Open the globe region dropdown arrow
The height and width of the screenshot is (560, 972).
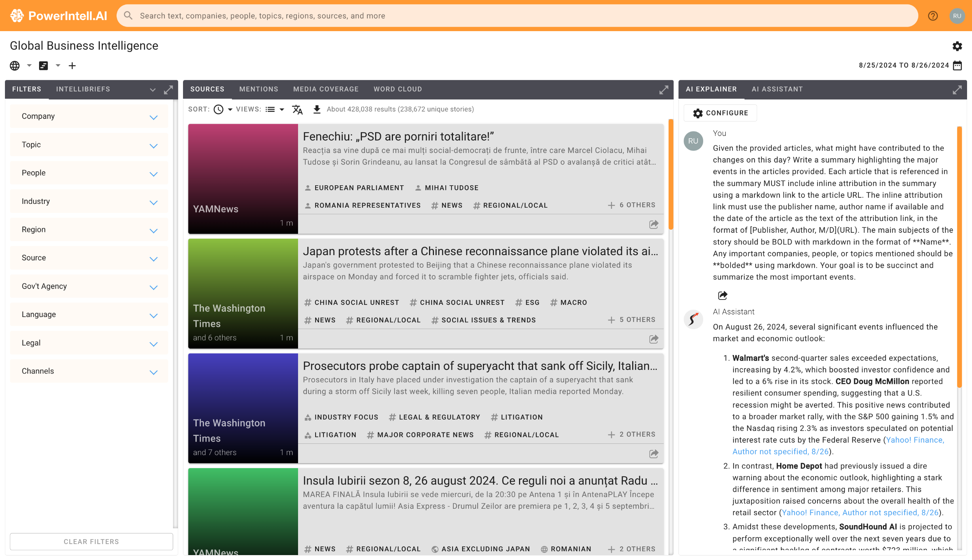point(29,65)
